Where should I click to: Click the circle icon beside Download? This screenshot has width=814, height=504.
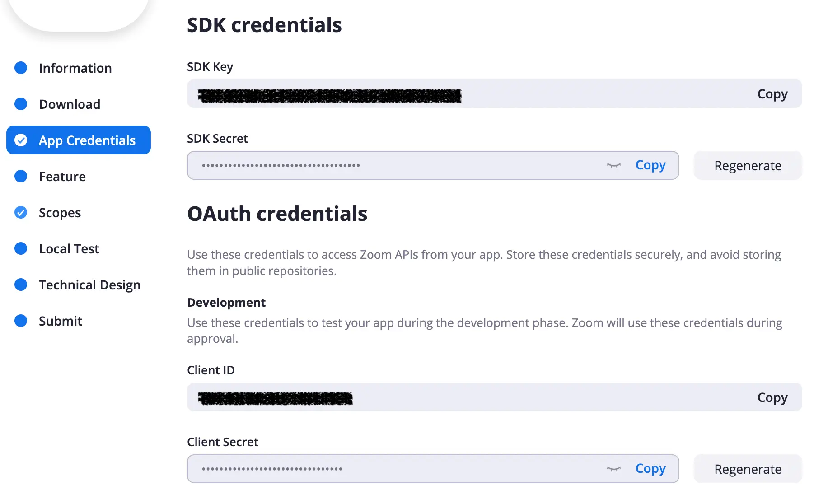[x=21, y=104]
